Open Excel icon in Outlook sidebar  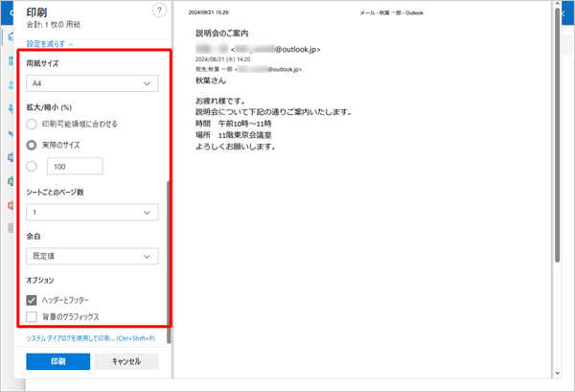[x=11, y=181]
